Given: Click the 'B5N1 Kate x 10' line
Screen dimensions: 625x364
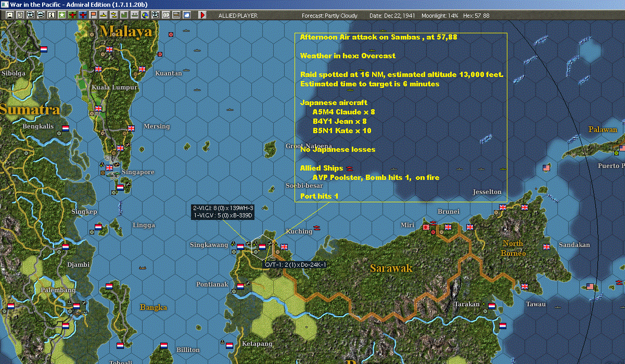Looking at the screenshot, I should (x=342, y=131).
